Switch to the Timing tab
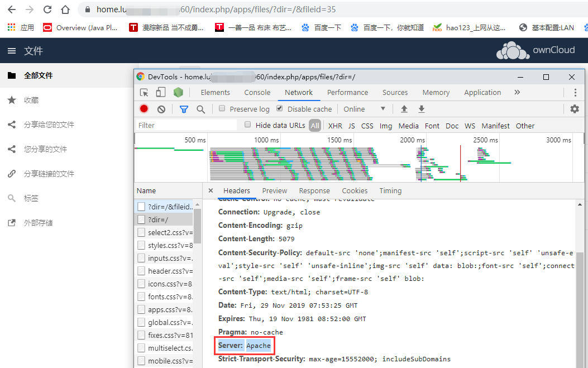 390,190
